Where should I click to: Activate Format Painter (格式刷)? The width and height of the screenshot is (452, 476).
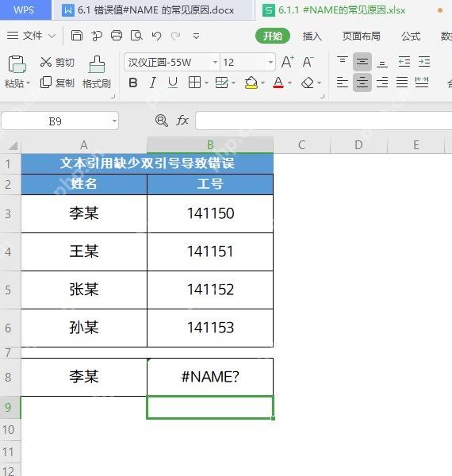coord(97,72)
